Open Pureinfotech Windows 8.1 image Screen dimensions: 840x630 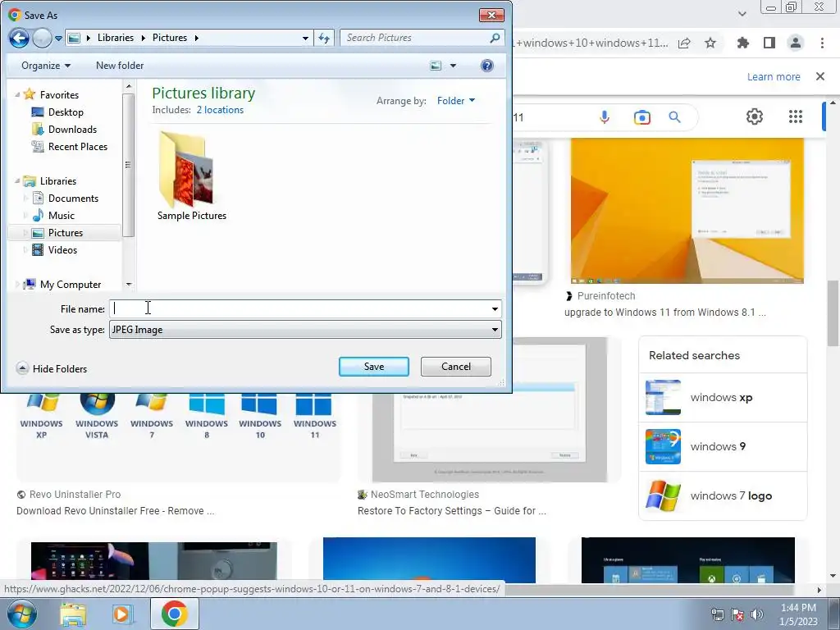(x=687, y=211)
